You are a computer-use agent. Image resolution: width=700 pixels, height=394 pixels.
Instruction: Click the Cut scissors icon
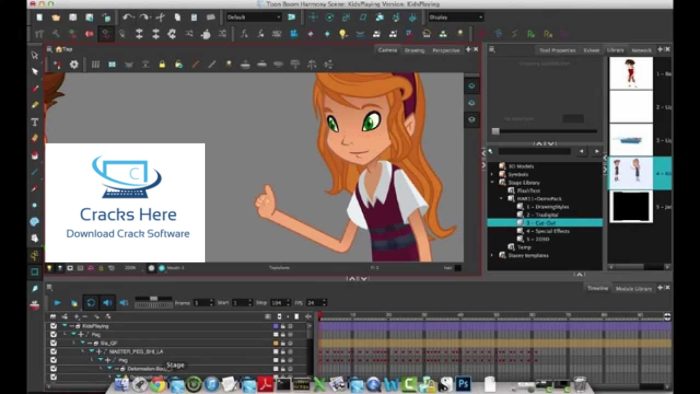coord(161,17)
